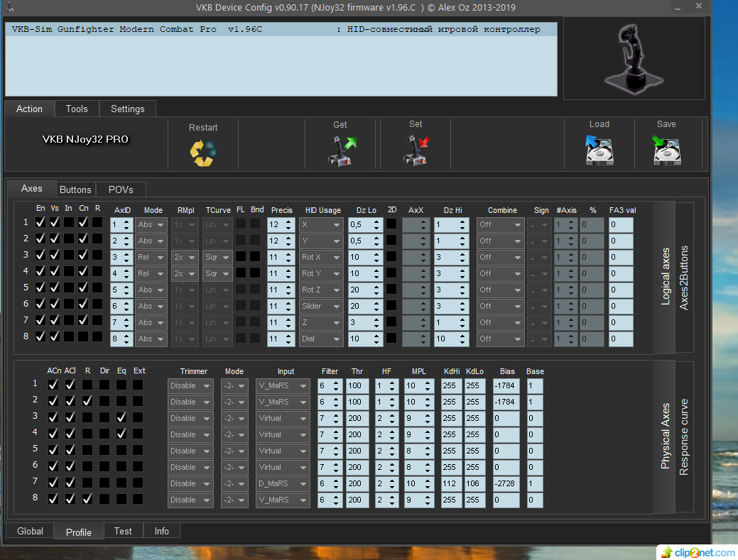Toggle Dir checkbox for physical axis 7
Viewport: 738px width, 560px height.
point(104,483)
